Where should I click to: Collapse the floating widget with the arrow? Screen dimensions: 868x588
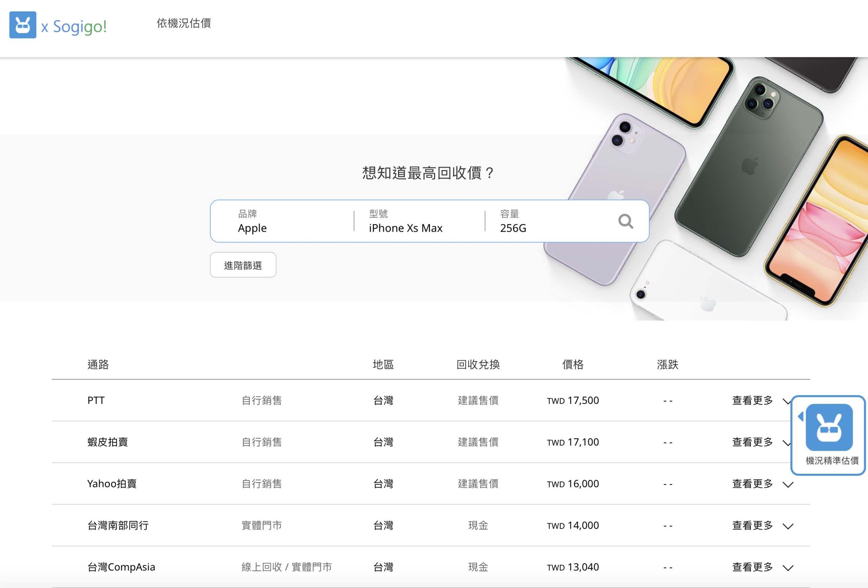801,416
